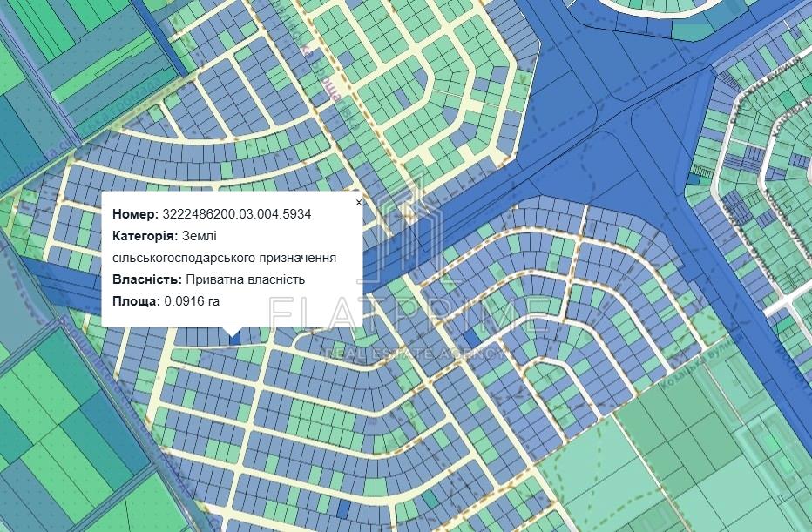Click the Приватна власність ownership text
Screen dimensions: 812x532
pyautogui.click(x=245, y=279)
